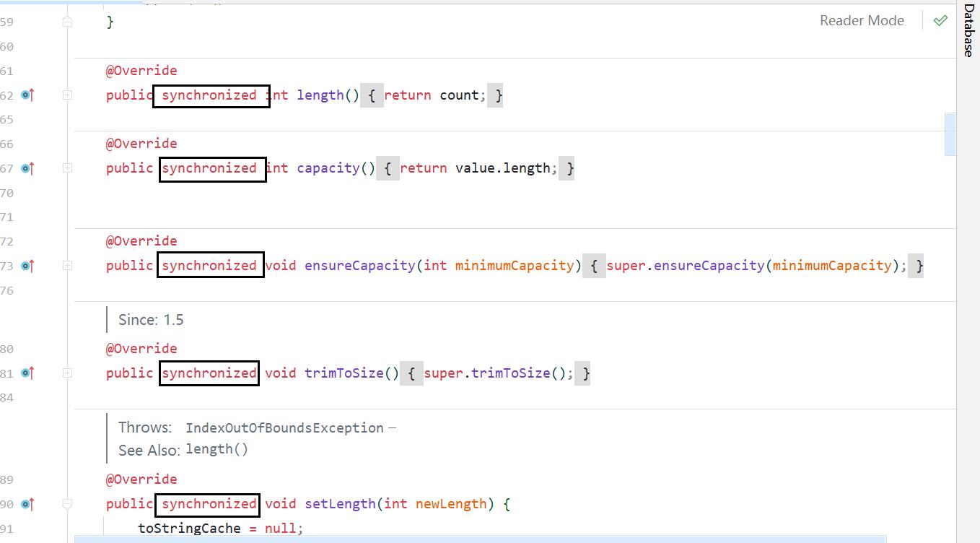Viewport: 980px width, 543px height.
Task: Click @Override annotation above length()
Action: pos(141,71)
